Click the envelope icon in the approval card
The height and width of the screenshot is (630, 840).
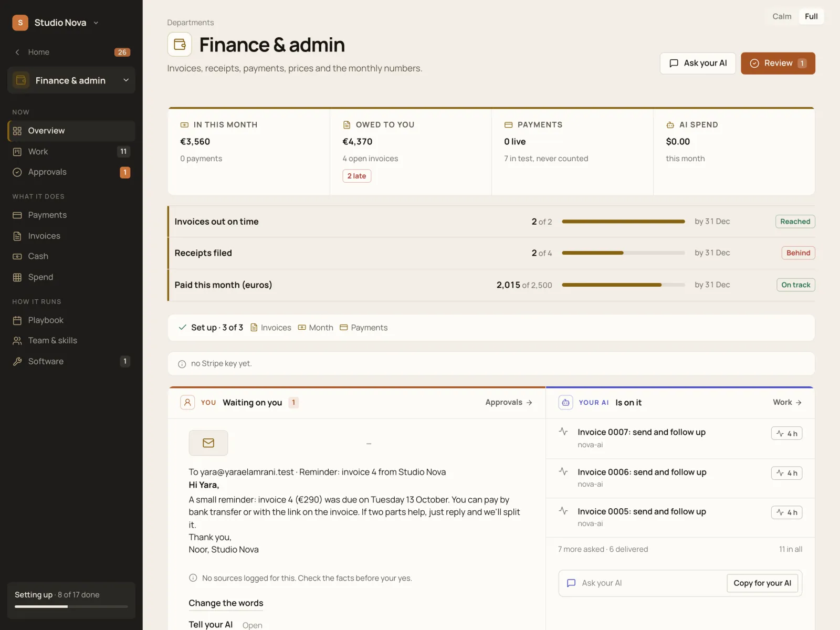[208, 443]
